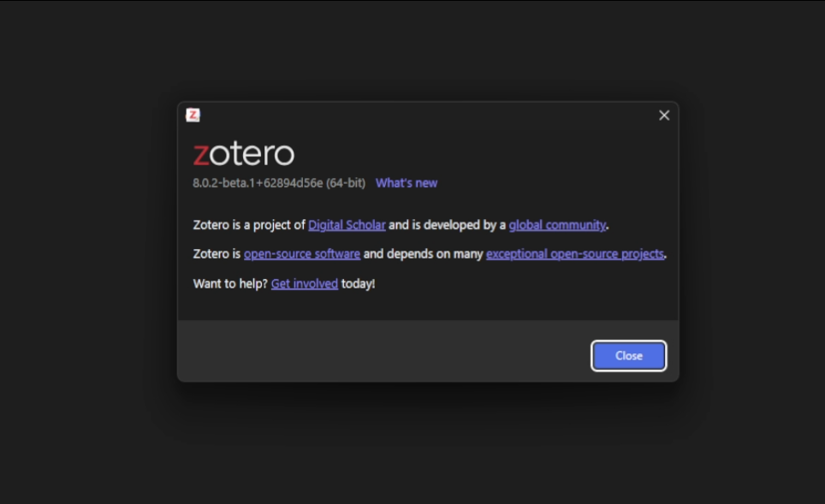This screenshot has width=825, height=504.
Task: Click the blue Close button
Action: point(629,356)
